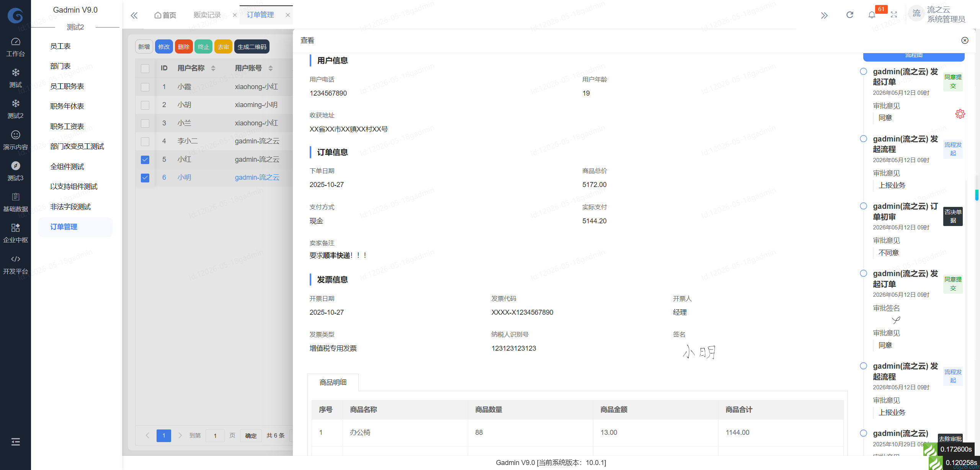Open 非法字段测试 menu item
The height and width of the screenshot is (470, 980).
pyautogui.click(x=70, y=207)
